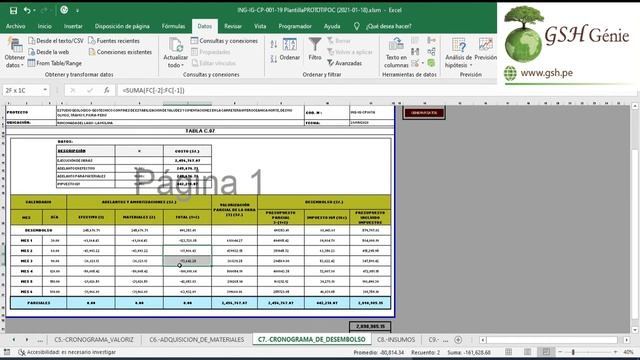Open Customize Quick Access Toolbar dropdown

(x=77, y=11)
